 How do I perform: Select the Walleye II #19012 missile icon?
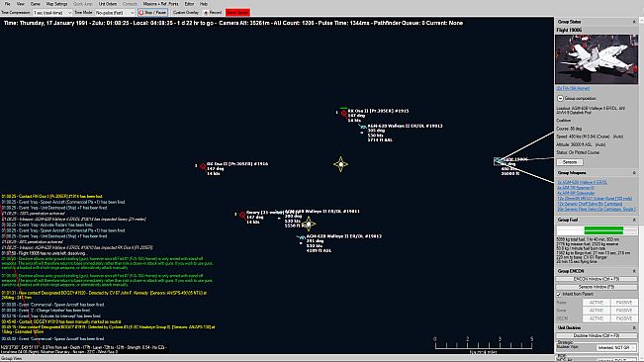pyautogui.click(x=302, y=237)
